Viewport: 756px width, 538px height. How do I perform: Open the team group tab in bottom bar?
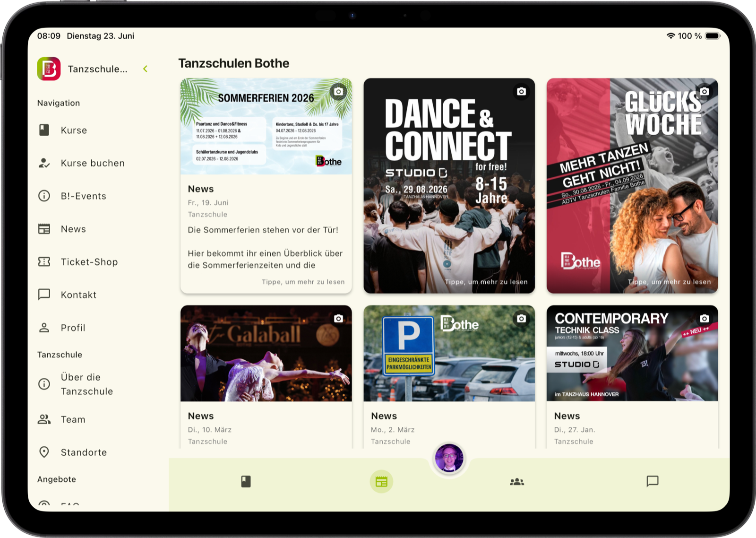coord(517,481)
